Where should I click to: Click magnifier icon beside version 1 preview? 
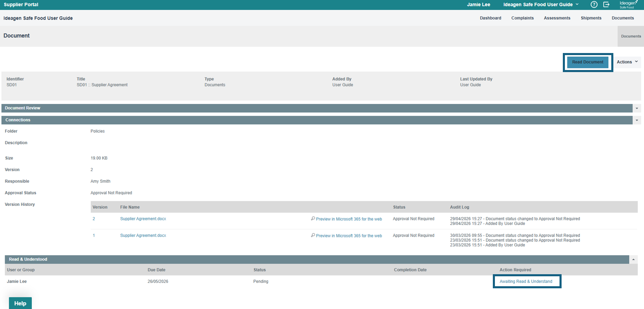313,235
